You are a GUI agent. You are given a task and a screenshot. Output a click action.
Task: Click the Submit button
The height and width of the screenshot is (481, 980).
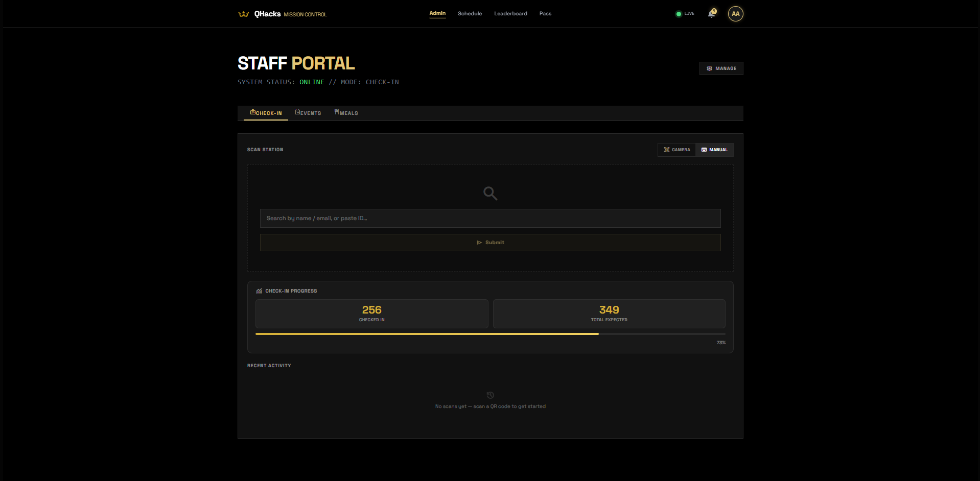490,242
